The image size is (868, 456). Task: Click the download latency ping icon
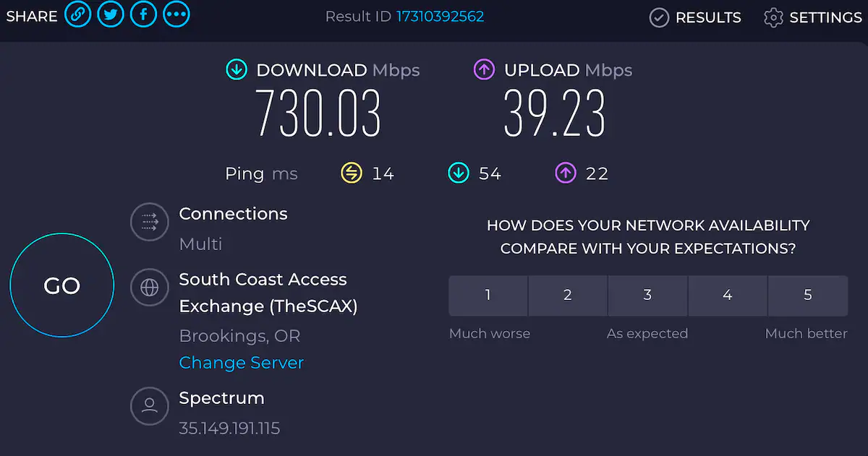(x=458, y=173)
